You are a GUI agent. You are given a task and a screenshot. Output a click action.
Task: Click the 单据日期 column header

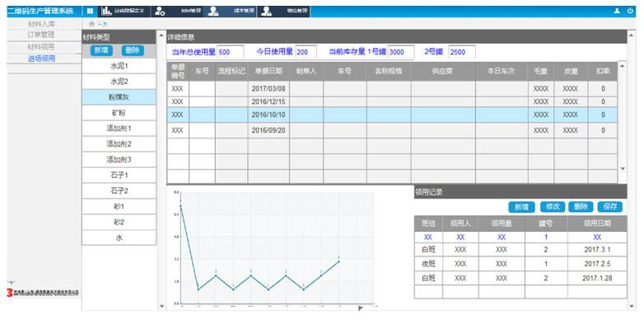(268, 71)
